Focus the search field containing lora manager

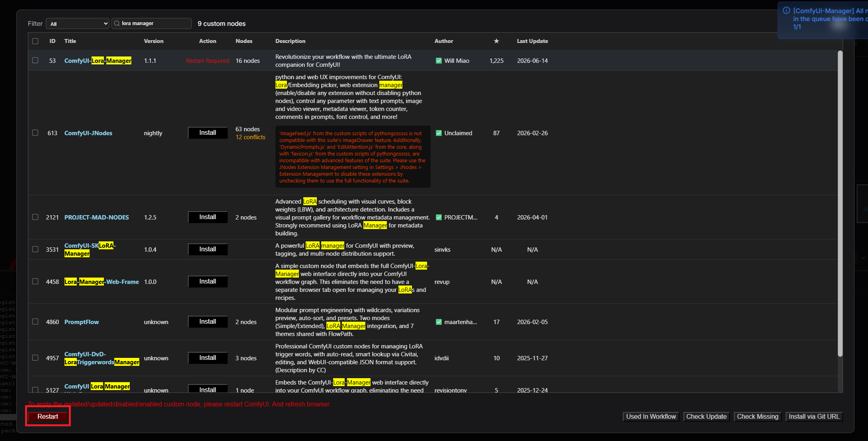tap(152, 23)
